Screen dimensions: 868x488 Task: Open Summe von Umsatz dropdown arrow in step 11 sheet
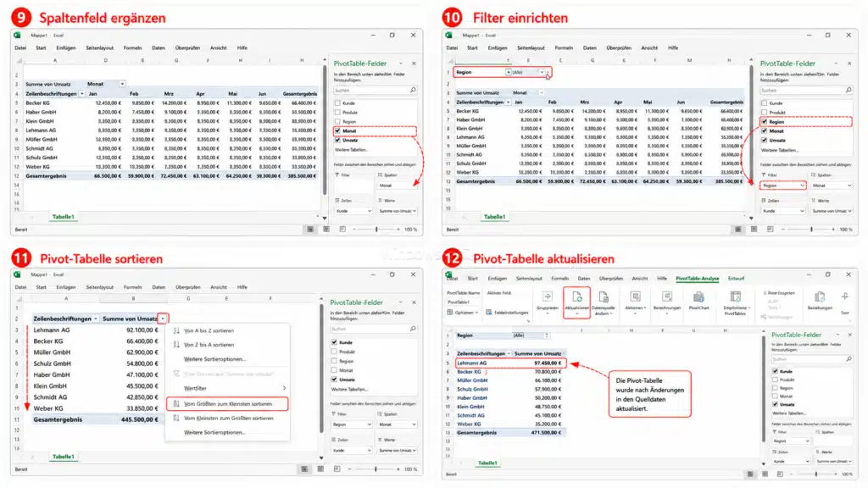tap(163, 319)
